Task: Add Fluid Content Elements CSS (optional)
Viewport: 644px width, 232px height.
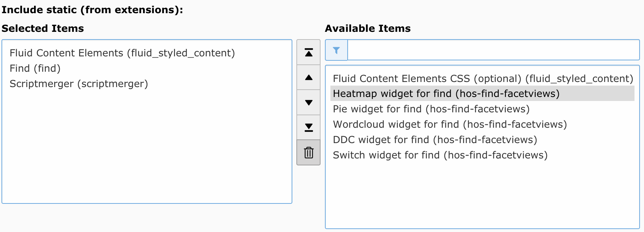Action: [x=483, y=79]
